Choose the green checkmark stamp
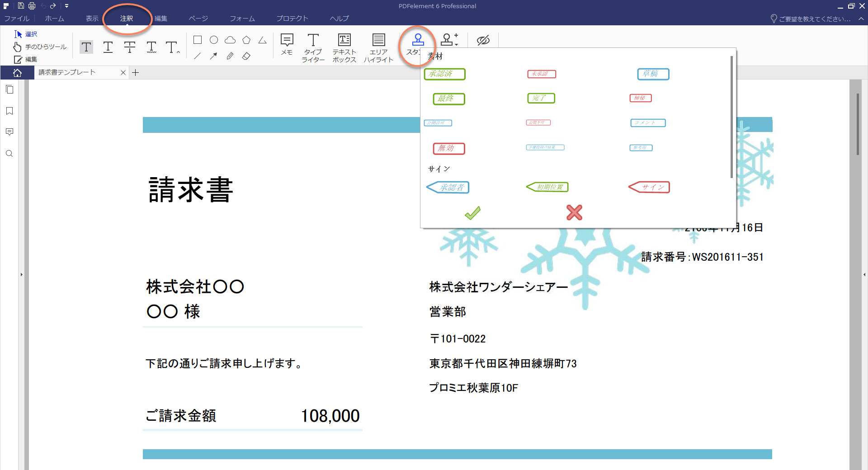Image resolution: width=868 pixels, height=470 pixels. [x=472, y=213]
